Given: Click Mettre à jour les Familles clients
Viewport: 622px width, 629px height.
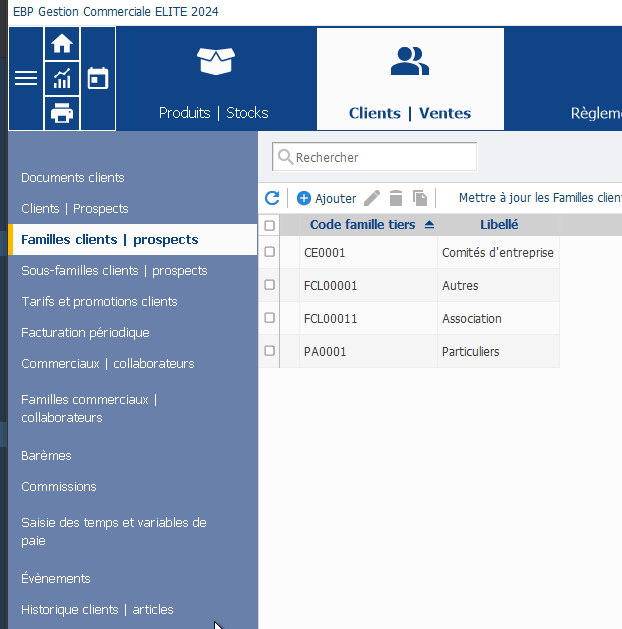Looking at the screenshot, I should pyautogui.click(x=540, y=198).
